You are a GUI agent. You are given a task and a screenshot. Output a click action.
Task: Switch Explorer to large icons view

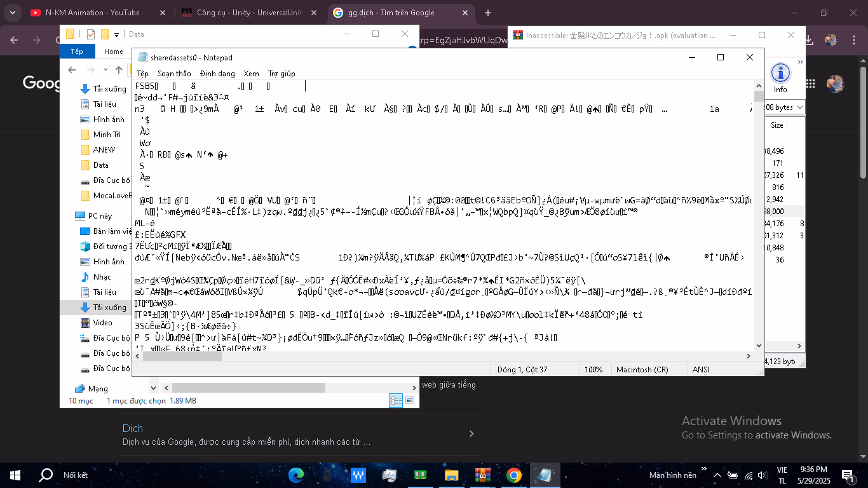point(410,400)
